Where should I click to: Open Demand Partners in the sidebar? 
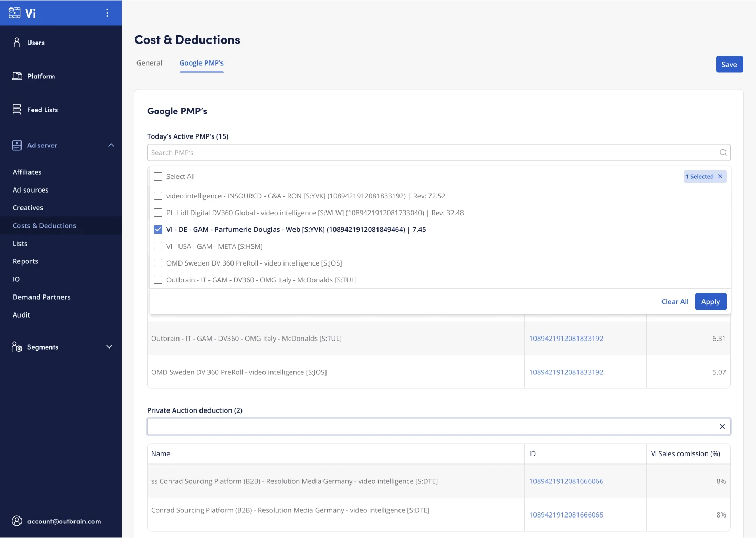(x=41, y=297)
